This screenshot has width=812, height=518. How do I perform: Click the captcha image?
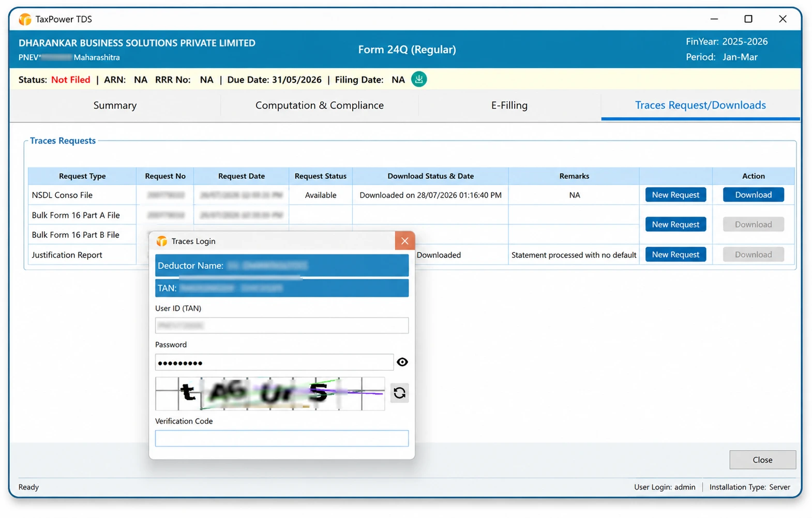(270, 393)
